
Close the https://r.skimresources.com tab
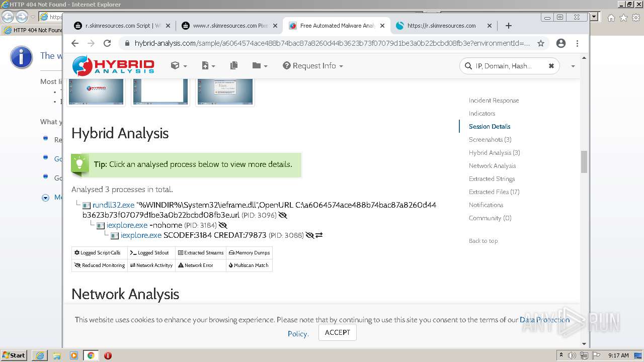coord(490,26)
